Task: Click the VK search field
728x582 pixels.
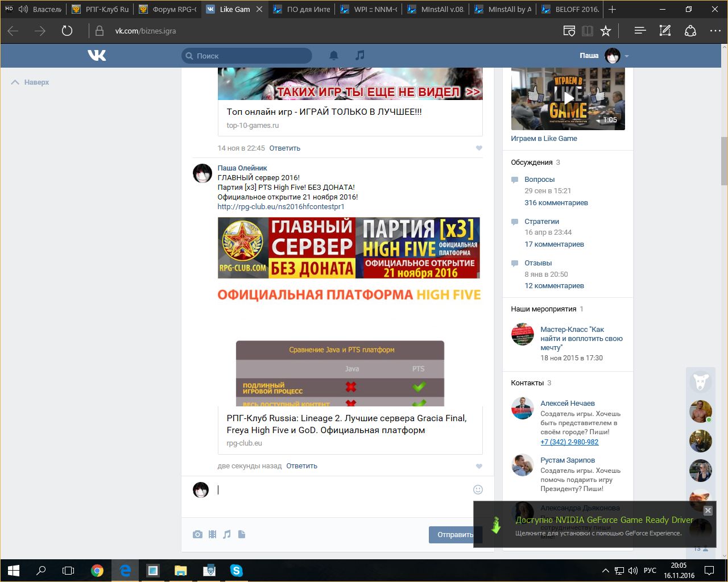Action: tap(246, 56)
